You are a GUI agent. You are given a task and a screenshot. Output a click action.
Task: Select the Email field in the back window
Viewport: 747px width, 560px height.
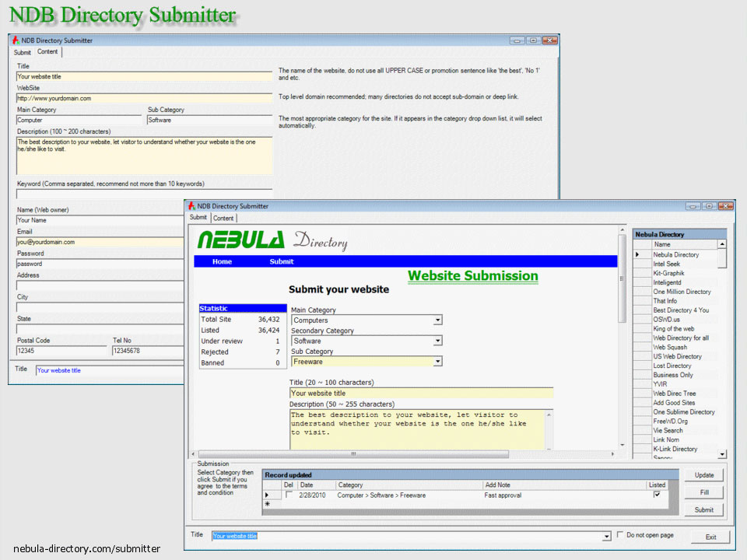point(100,243)
